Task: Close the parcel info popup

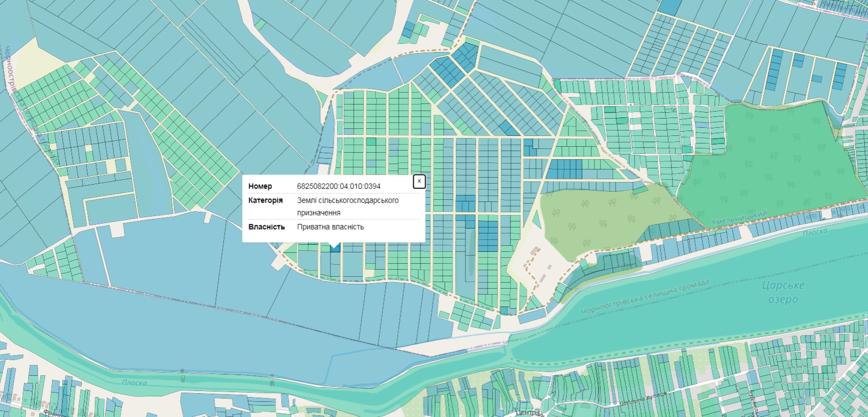Action: pos(419,181)
